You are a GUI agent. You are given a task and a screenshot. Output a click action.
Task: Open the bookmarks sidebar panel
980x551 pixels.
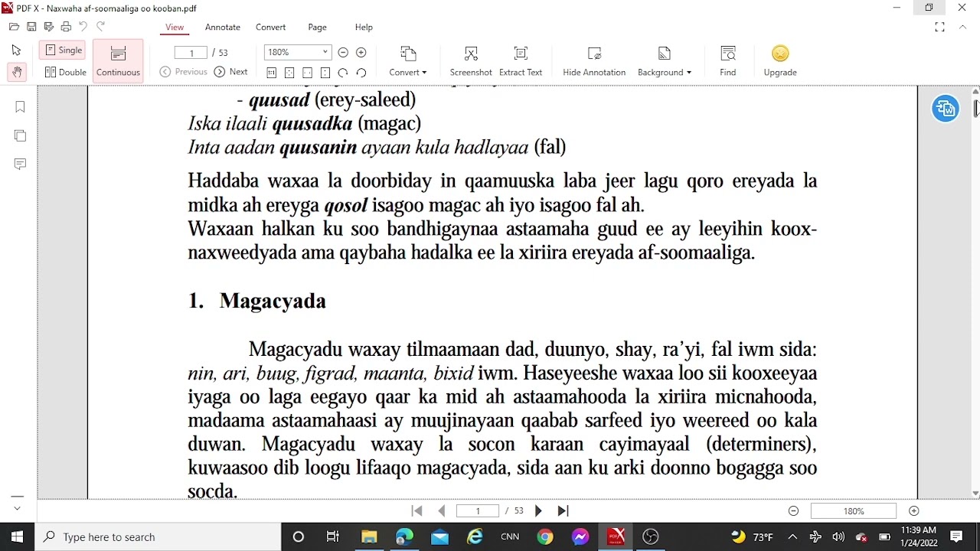point(20,107)
